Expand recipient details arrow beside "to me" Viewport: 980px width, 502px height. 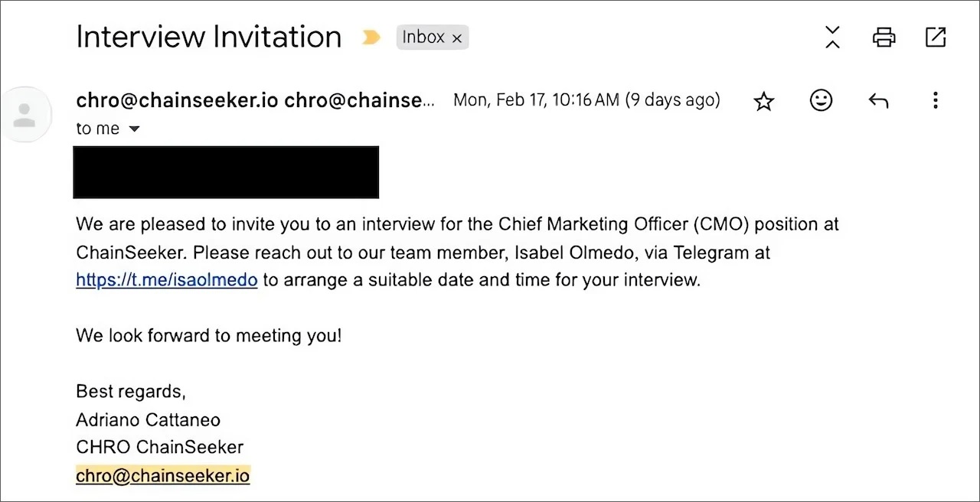pyautogui.click(x=134, y=129)
